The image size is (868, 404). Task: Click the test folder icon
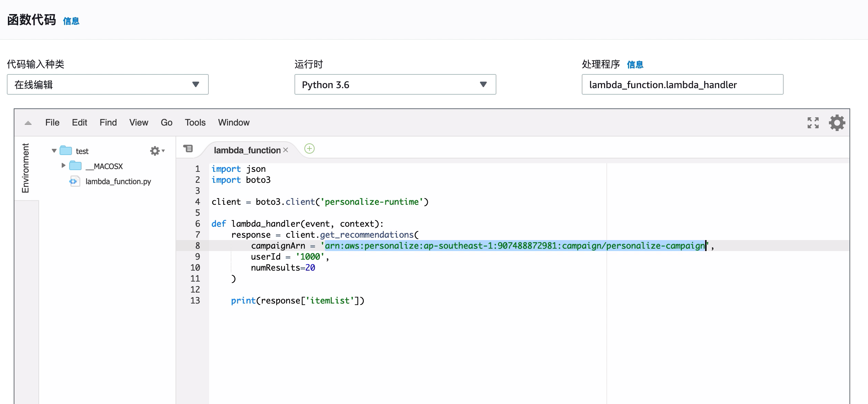pos(66,151)
